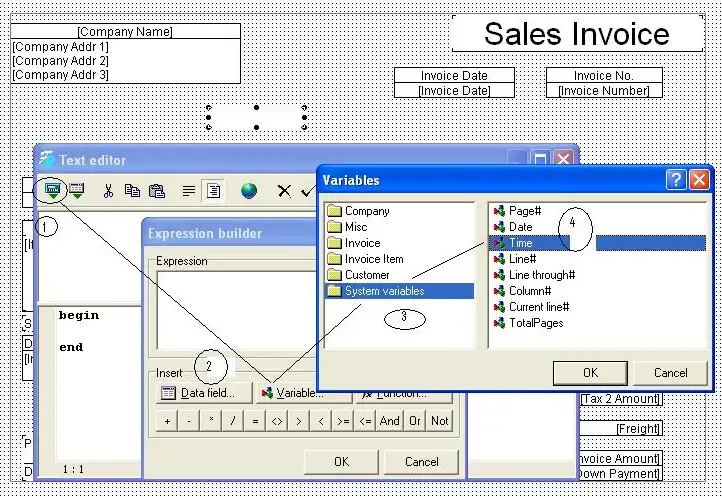Toggle word wrap icon in Text editor toolbar

[188, 191]
